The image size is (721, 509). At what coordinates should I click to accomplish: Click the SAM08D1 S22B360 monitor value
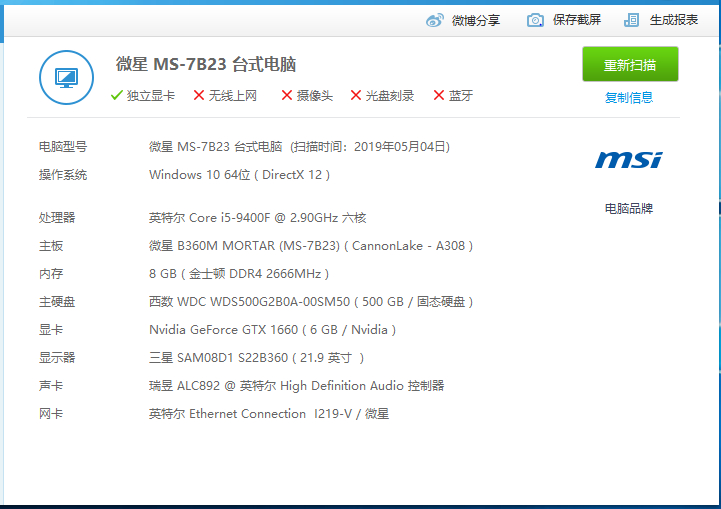click(257, 358)
